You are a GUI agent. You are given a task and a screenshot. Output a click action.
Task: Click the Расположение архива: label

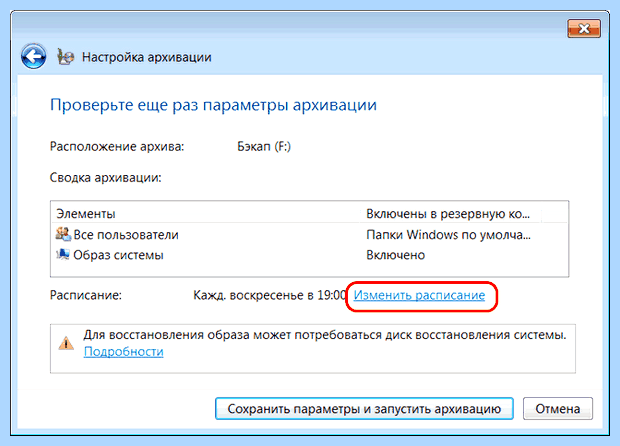[x=117, y=147]
